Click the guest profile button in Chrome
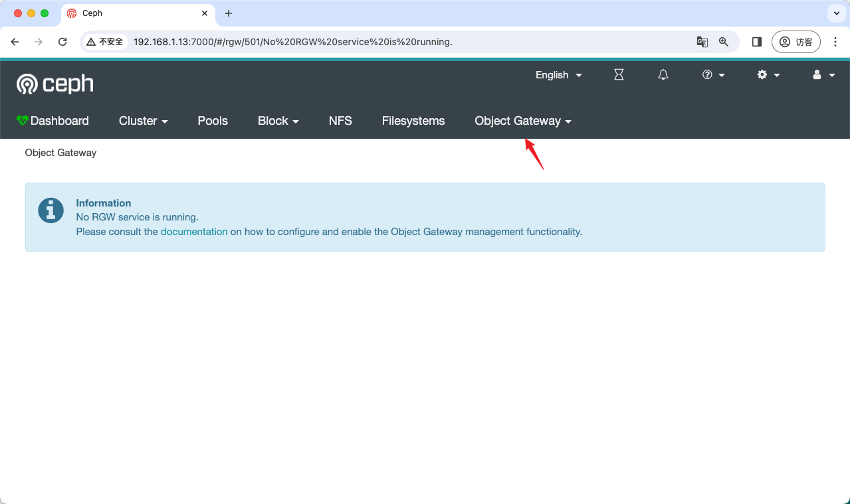 796,42
